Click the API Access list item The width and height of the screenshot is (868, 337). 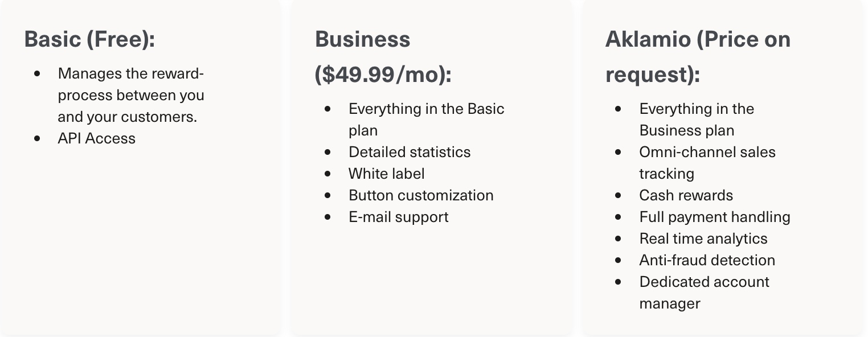[x=96, y=138]
